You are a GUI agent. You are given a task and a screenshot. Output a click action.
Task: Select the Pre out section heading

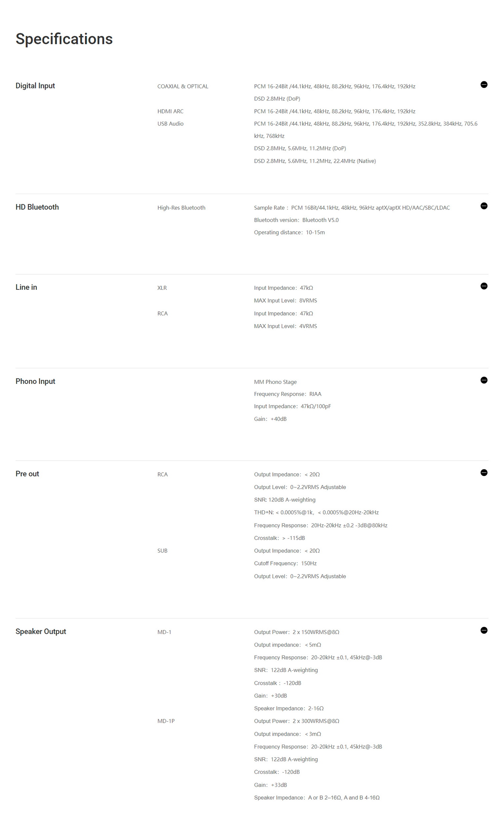[27, 474]
